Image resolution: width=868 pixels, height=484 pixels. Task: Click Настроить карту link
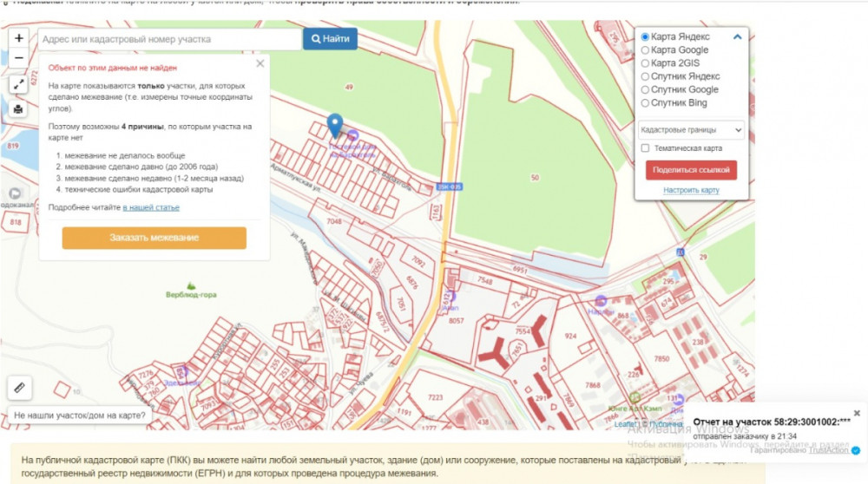pyautogui.click(x=691, y=190)
